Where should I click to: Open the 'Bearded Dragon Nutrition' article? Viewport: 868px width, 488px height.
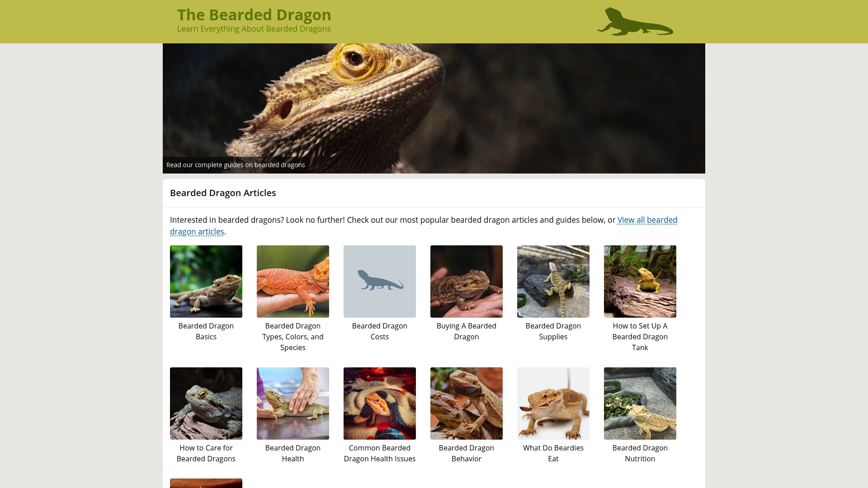pyautogui.click(x=640, y=453)
